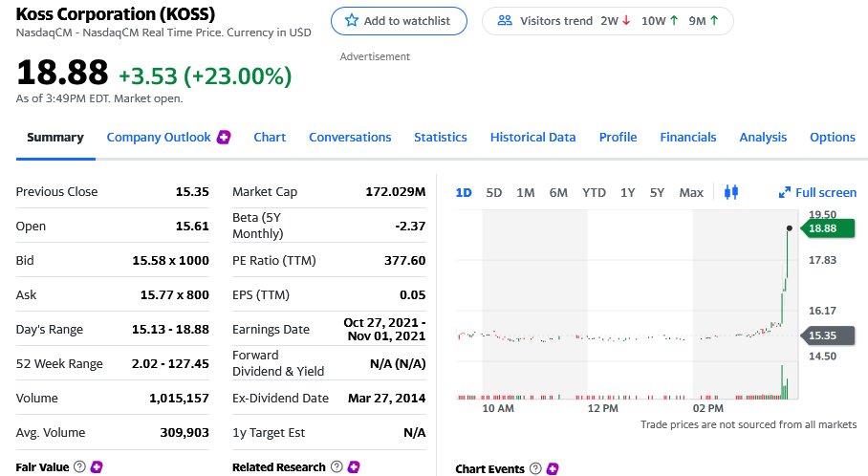The height and width of the screenshot is (476, 868).
Task: Click the Ask value 15.77 x 800
Action: click(x=174, y=294)
